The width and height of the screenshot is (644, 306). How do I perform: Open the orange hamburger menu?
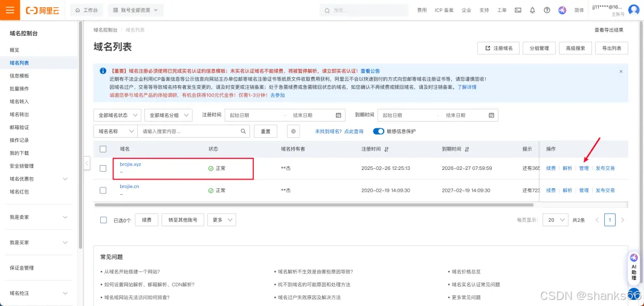10,10
